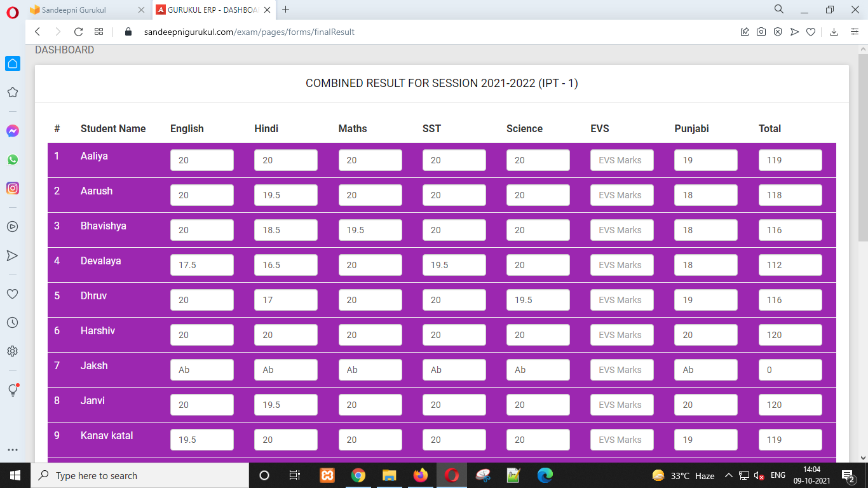The image size is (868, 488).
Task: Open Task View on the taskbar
Action: (x=295, y=475)
